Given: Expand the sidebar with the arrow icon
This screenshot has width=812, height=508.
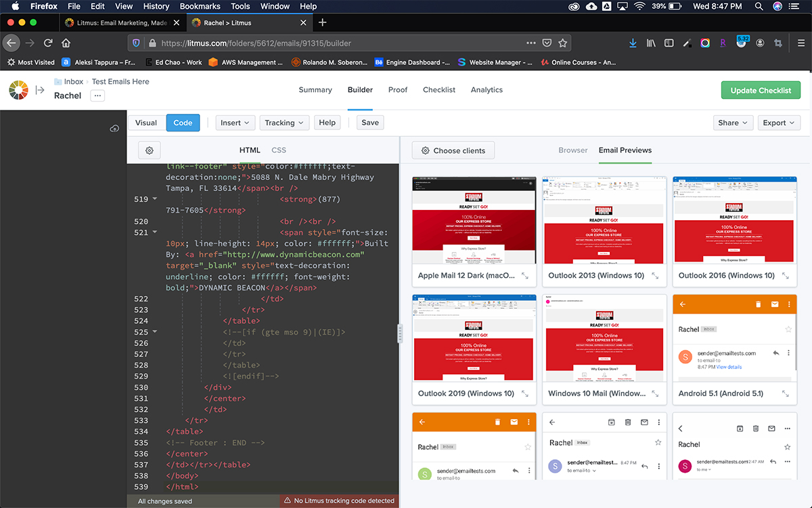Looking at the screenshot, I should click(x=40, y=89).
